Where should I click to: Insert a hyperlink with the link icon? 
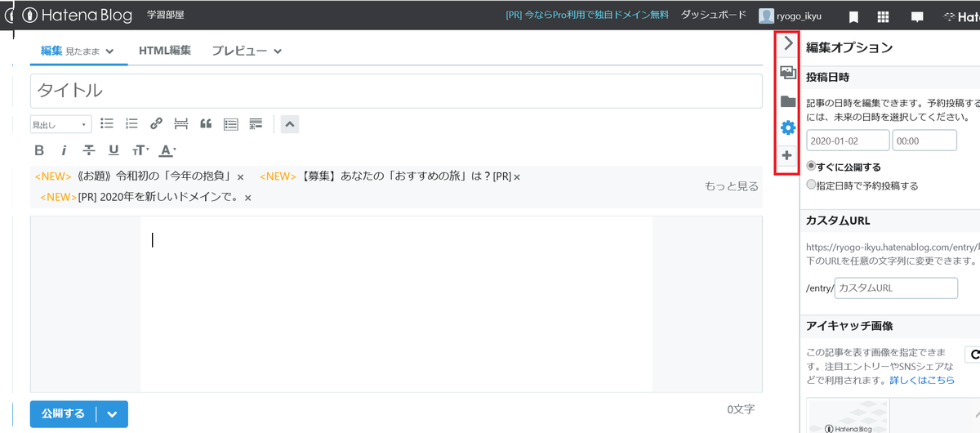(x=156, y=123)
